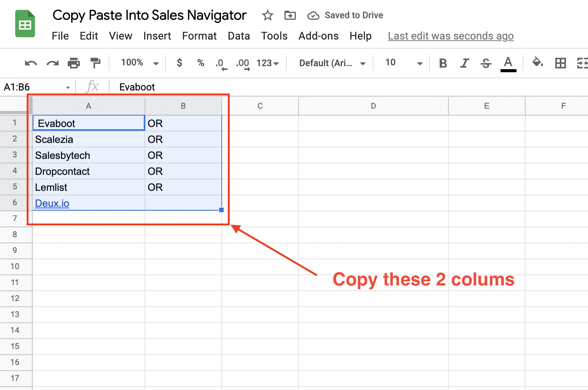Open the File menu
The height and width of the screenshot is (390, 588).
[x=60, y=36]
